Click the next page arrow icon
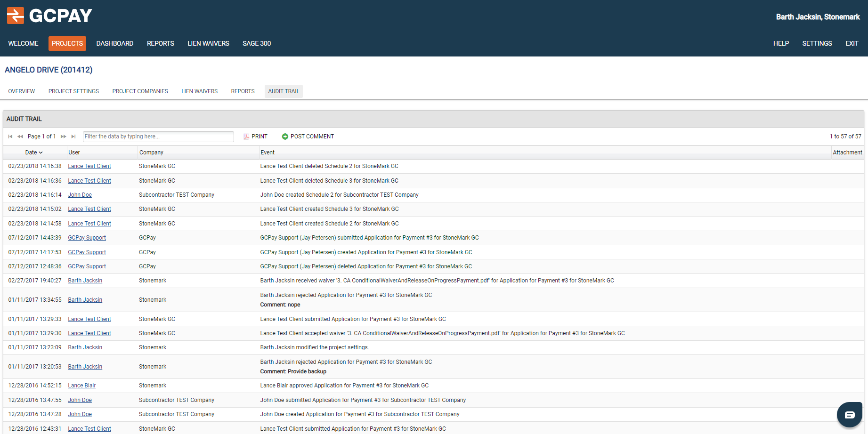868x434 pixels. (x=64, y=137)
